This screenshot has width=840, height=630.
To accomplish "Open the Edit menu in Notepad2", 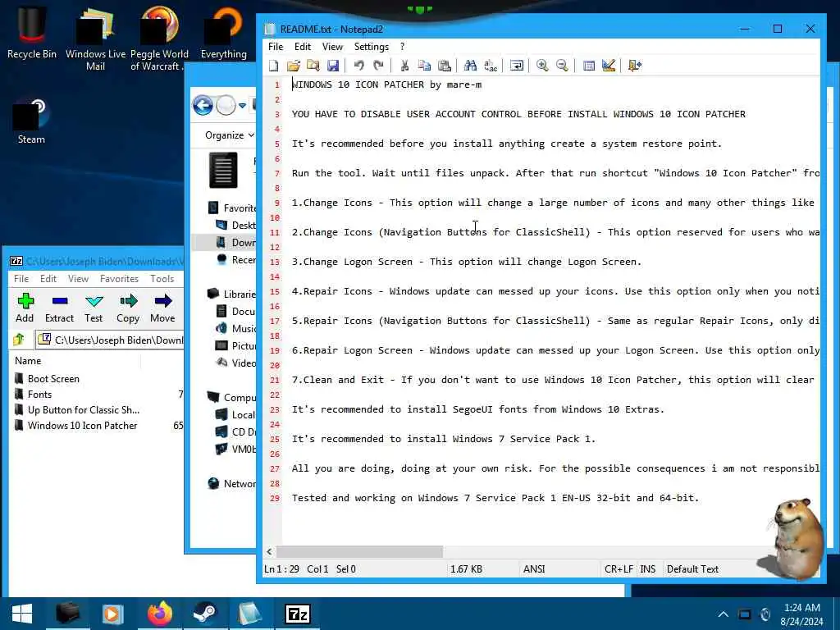I will (x=303, y=47).
